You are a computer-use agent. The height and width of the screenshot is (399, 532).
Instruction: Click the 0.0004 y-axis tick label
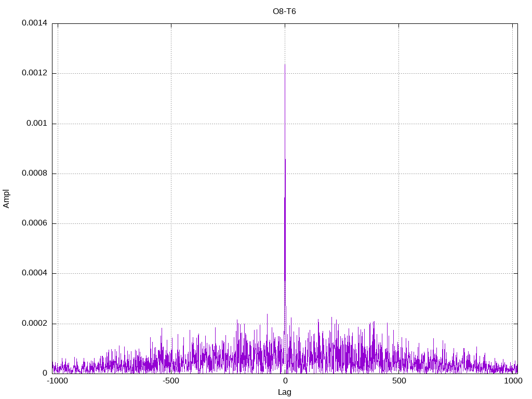pyautogui.click(x=35, y=273)
